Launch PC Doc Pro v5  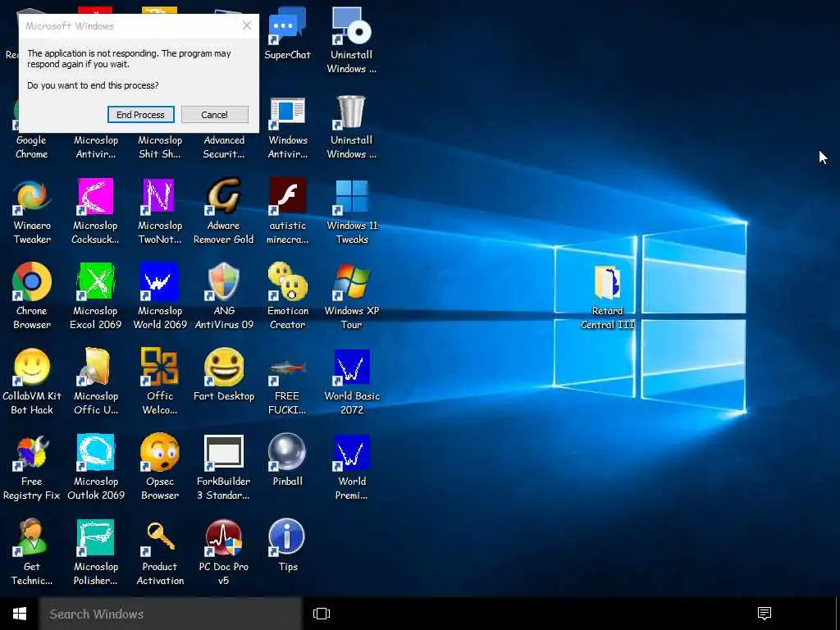(x=223, y=552)
